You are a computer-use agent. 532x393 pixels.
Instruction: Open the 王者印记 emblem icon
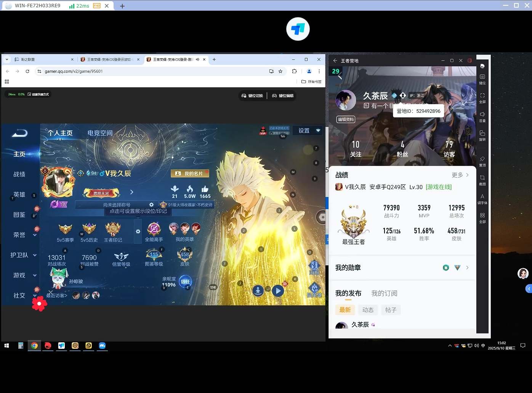113,232
